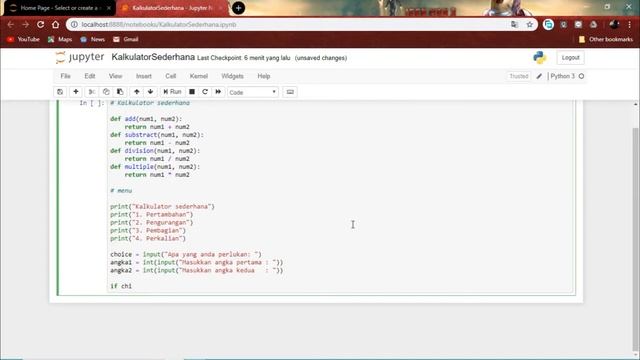Click the 'def add(num1, num2):' line

tap(146, 119)
